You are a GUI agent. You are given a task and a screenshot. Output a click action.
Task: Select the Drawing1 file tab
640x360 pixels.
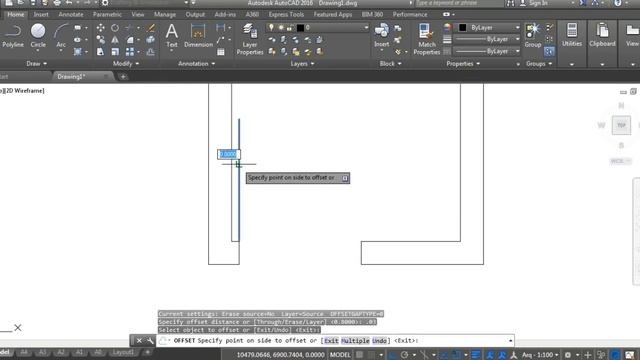coord(71,76)
